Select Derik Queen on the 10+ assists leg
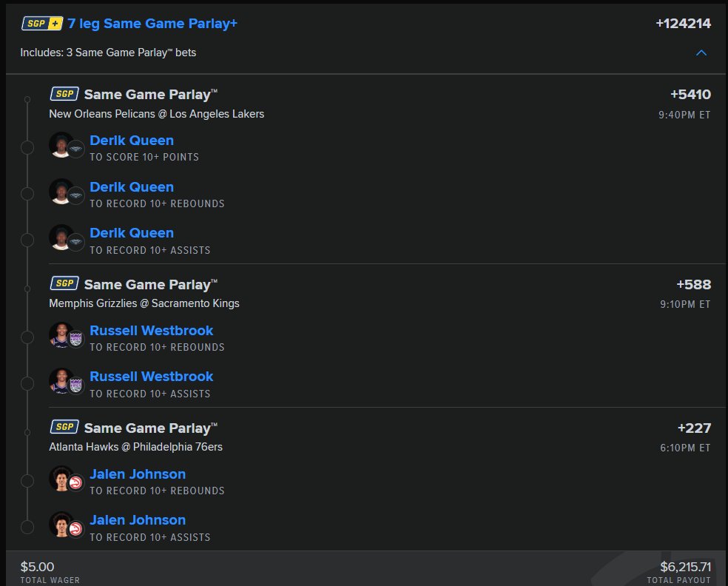Viewport: 728px width, 586px height. 132,233
